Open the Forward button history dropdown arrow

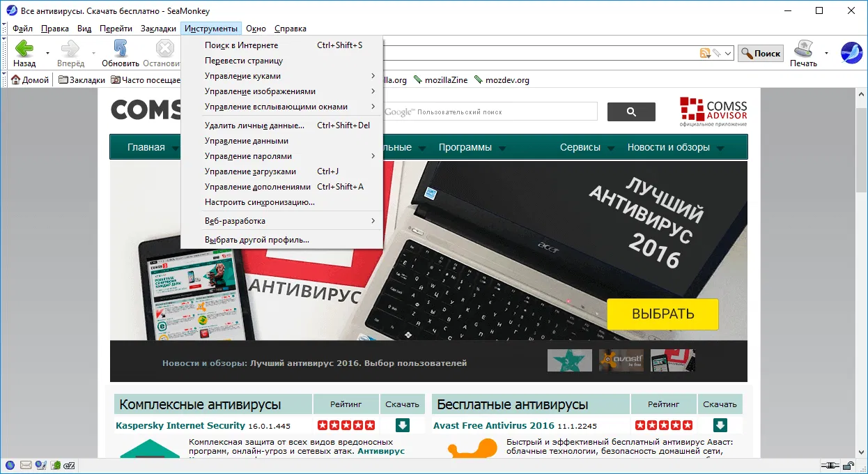[x=93, y=53]
